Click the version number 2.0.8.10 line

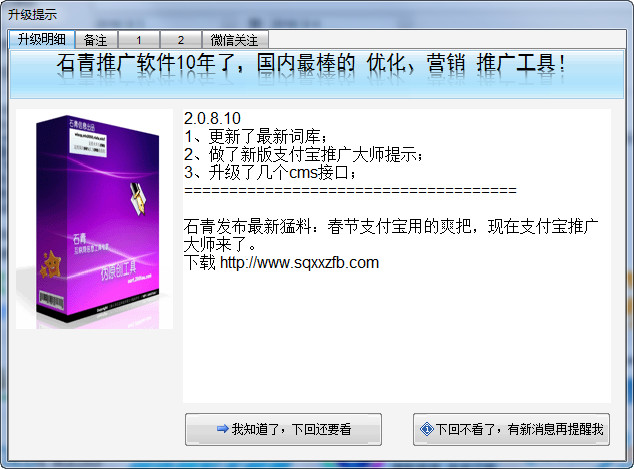[x=212, y=118]
